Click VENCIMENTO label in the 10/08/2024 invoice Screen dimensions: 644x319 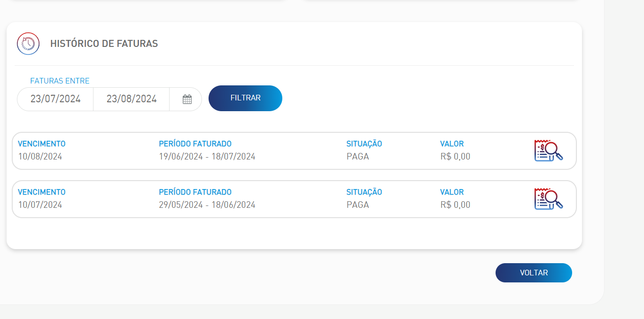(x=42, y=144)
